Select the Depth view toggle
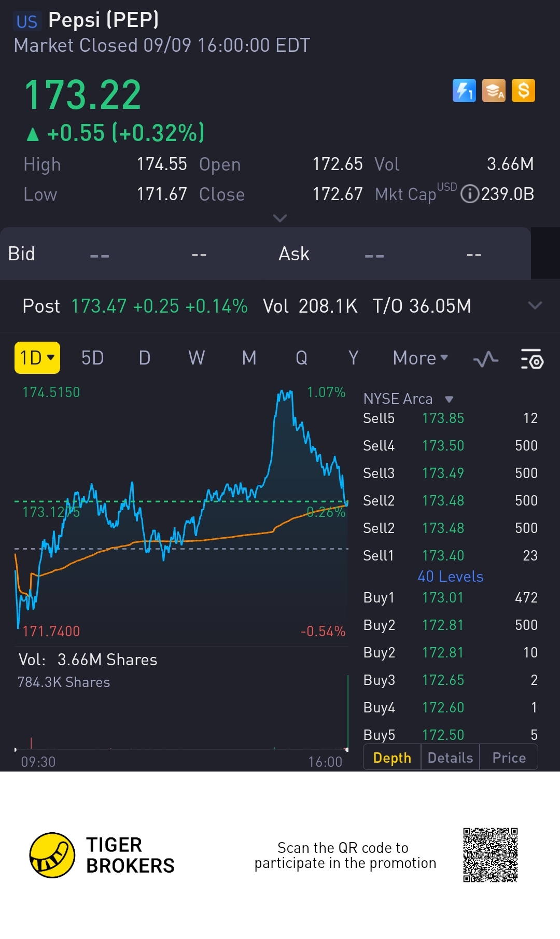Screen dimensions: 560x939 [392, 758]
